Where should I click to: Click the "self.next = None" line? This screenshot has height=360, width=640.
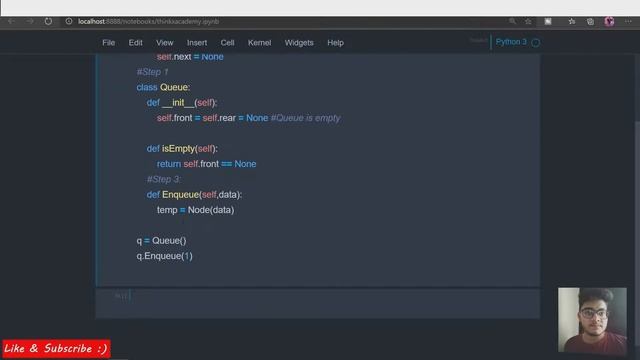coord(190,57)
